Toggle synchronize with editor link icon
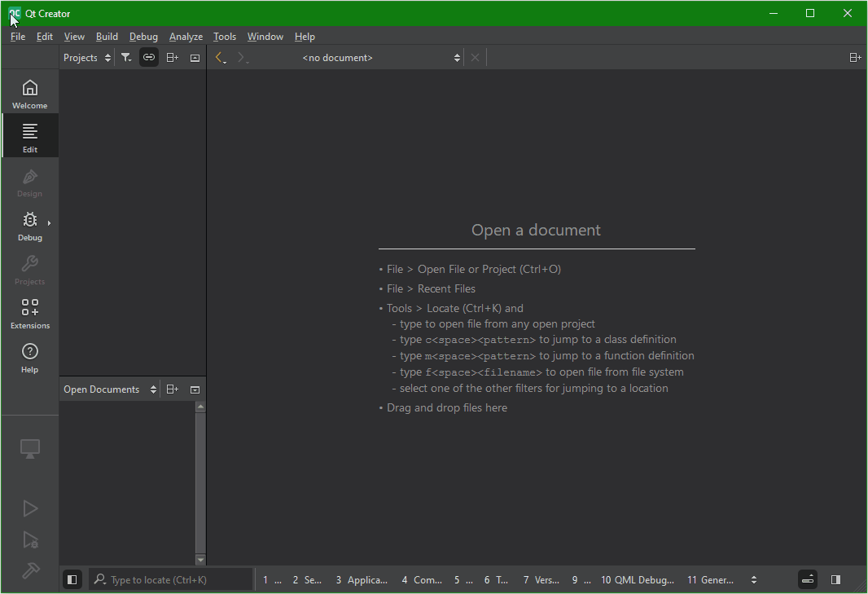Viewport: 868px width, 594px height. (149, 58)
